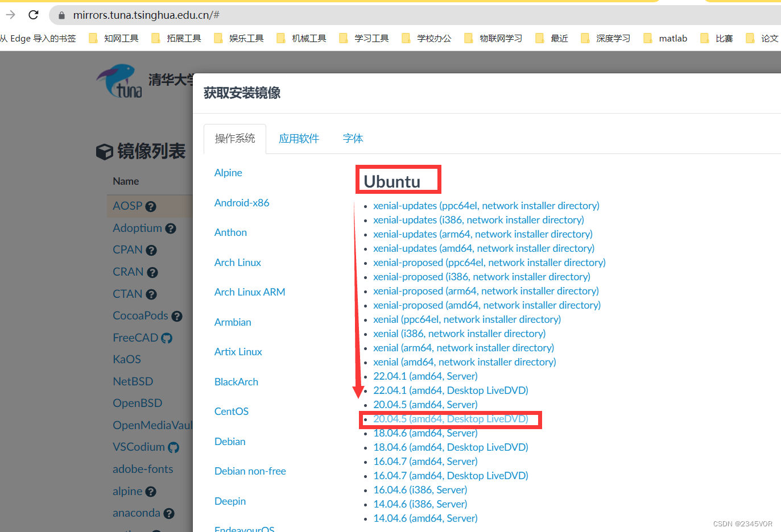
Task: Download 20.04.5 amd64 Server image
Action: click(425, 405)
